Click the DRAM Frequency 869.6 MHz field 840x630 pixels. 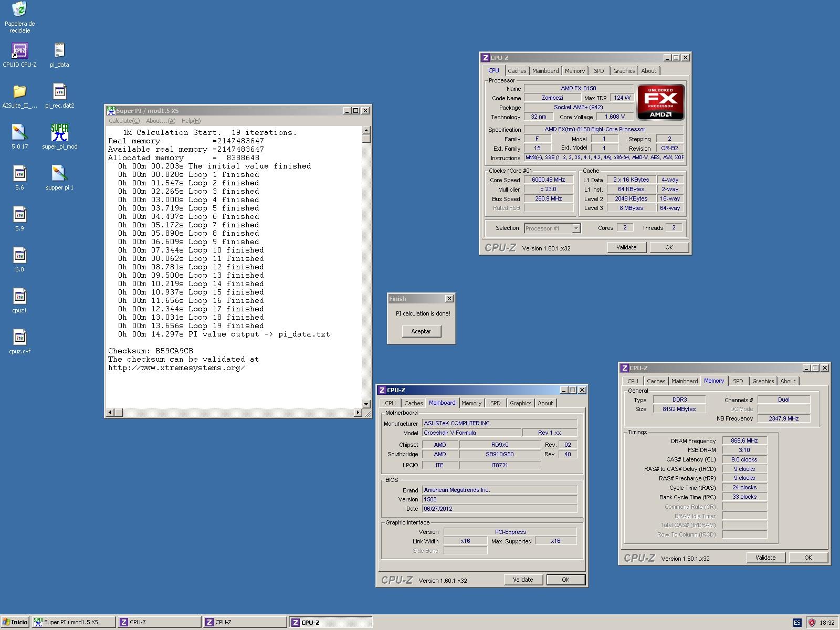pyautogui.click(x=744, y=440)
